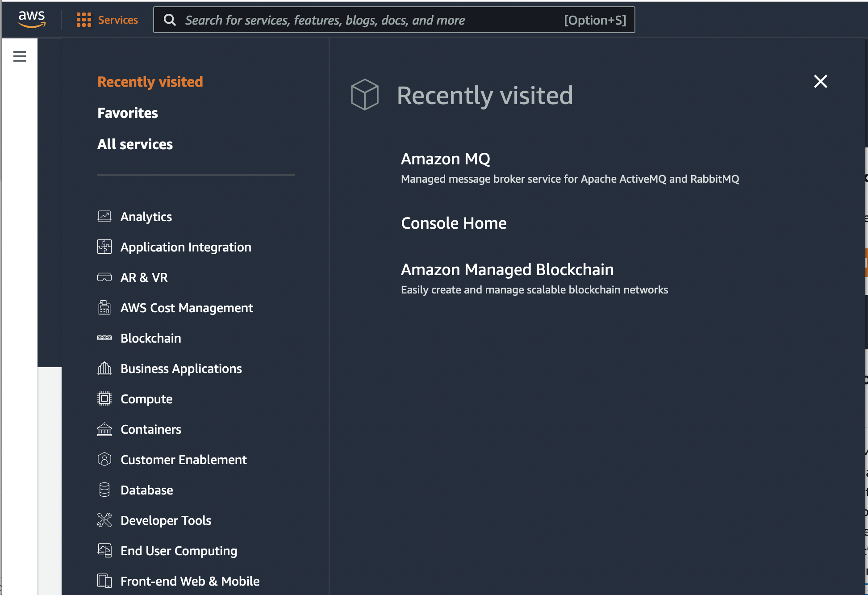Screen dimensions: 868x595
Task: Expand the AWS Cost Management category
Action: [187, 308]
